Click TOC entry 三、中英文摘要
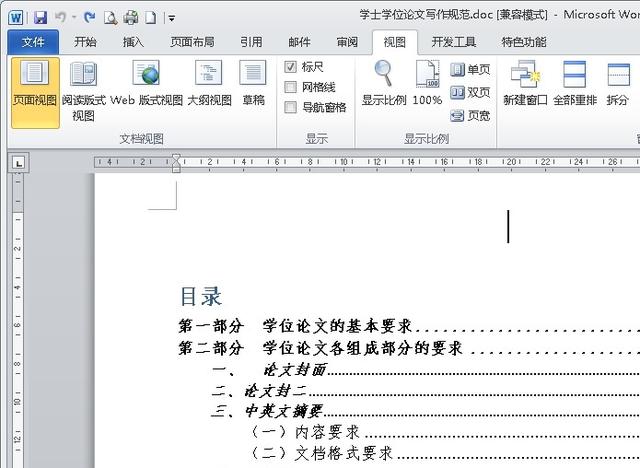Viewport: 640px width, 468px height. (x=267, y=411)
